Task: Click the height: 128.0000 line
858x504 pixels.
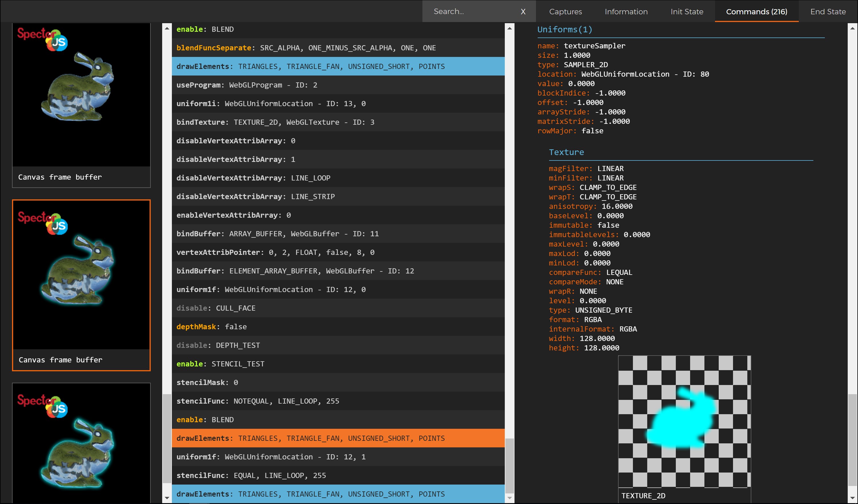Action: [584, 348]
